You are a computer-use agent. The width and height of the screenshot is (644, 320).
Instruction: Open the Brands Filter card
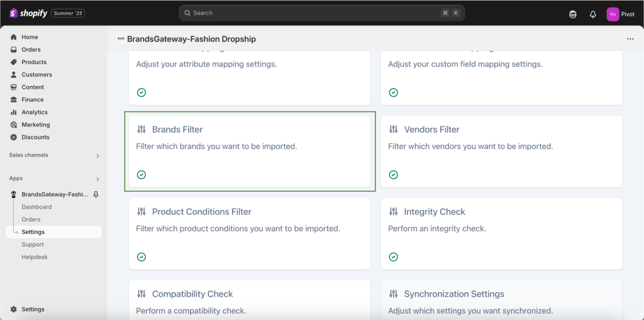coord(250,152)
